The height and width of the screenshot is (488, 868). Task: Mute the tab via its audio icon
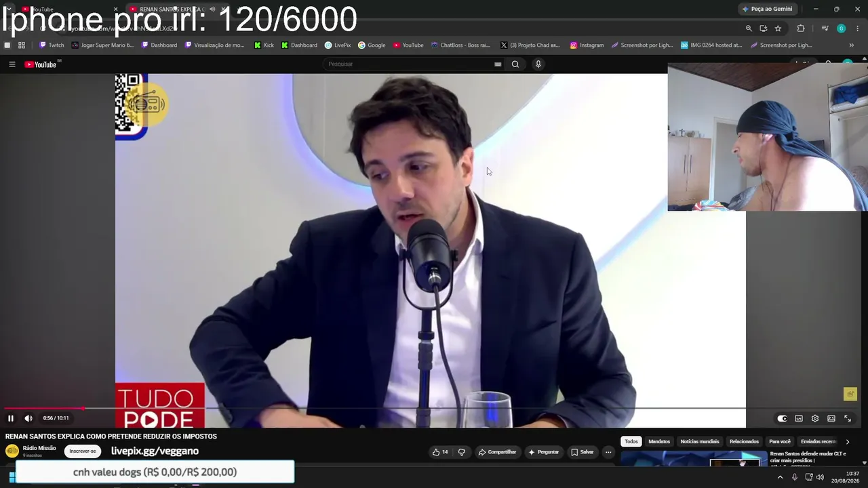[x=212, y=9]
